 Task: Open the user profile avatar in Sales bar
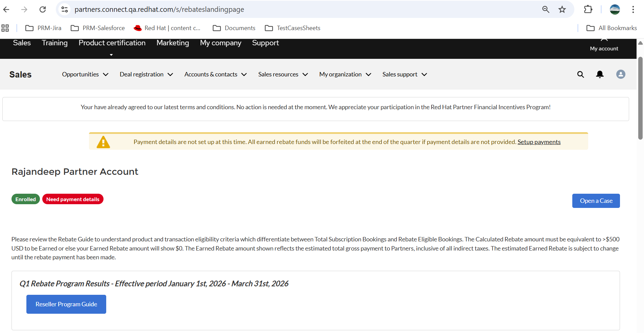(621, 74)
